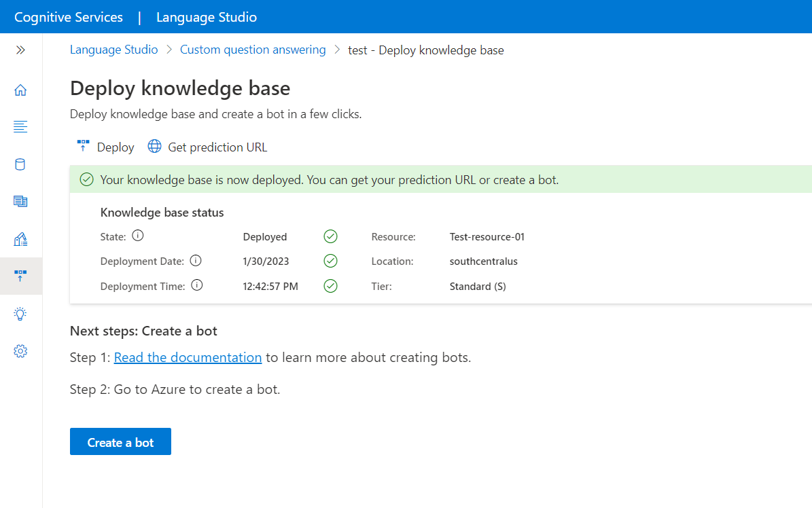The image size is (812, 508).
Task: Select the test - Deploy knowledge base breadcrumb
Action: (x=426, y=50)
